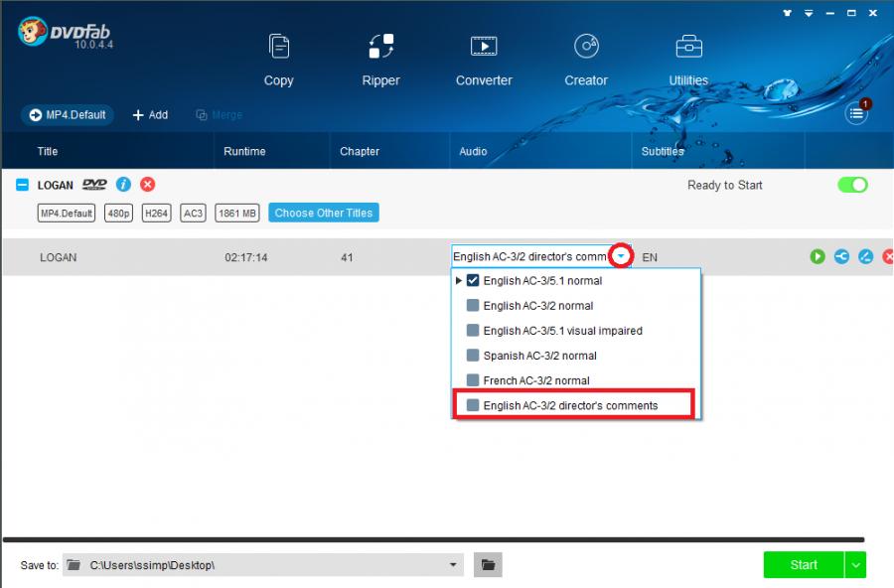Viewport: 894px width, 588px height.
Task: Open the Copy module
Action: pos(279,60)
